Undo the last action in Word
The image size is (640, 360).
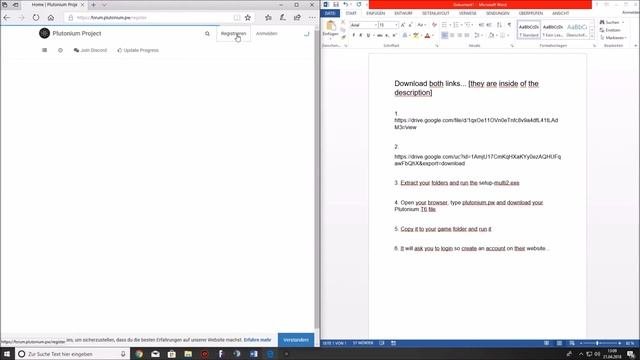click(346, 4)
